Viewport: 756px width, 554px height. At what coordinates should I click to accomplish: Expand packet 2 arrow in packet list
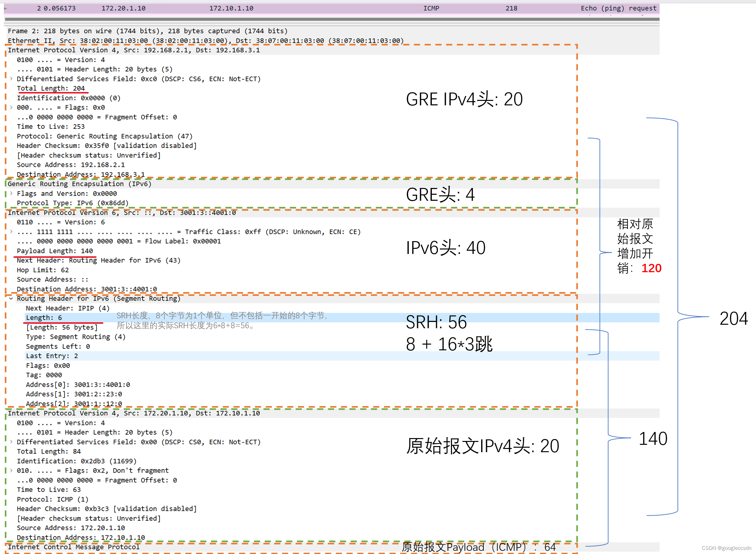click(x=5, y=8)
